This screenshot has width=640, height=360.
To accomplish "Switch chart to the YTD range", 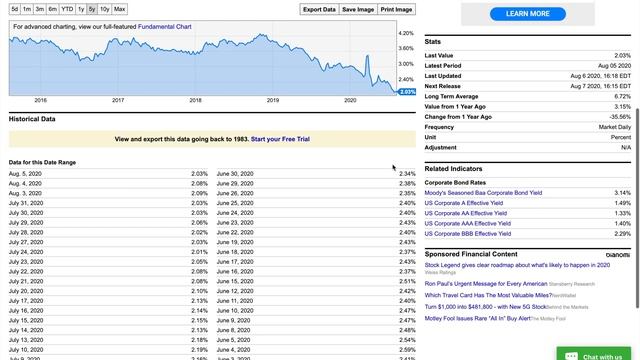I will point(67,9).
